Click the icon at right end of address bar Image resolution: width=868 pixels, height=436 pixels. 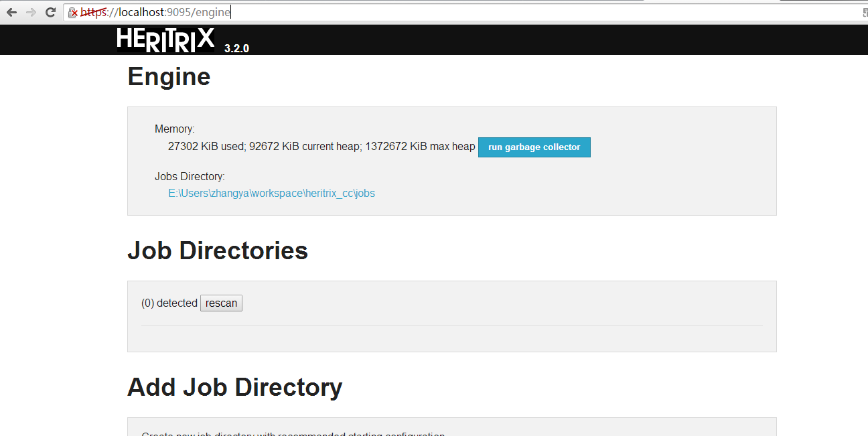point(864,12)
